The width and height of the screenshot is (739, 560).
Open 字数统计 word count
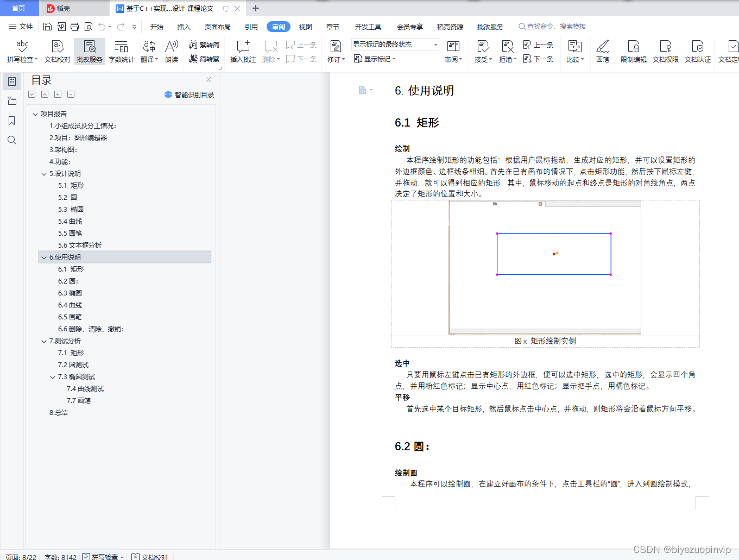tap(122, 52)
